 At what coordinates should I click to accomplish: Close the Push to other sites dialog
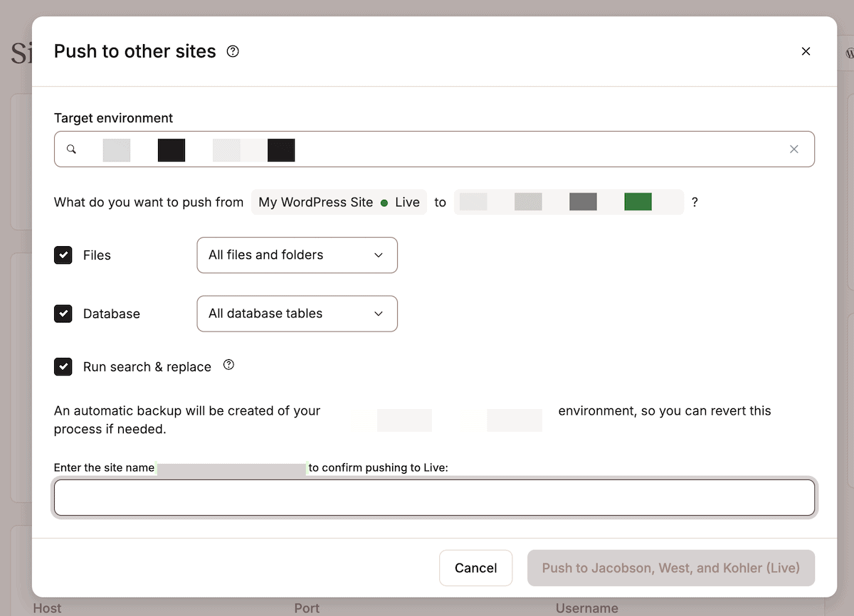pyautogui.click(x=806, y=51)
